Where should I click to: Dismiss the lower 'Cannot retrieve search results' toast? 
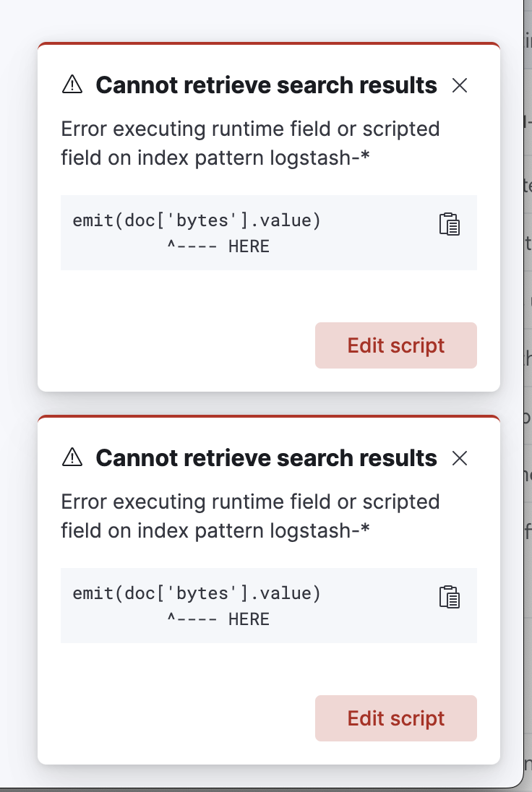pyautogui.click(x=460, y=458)
